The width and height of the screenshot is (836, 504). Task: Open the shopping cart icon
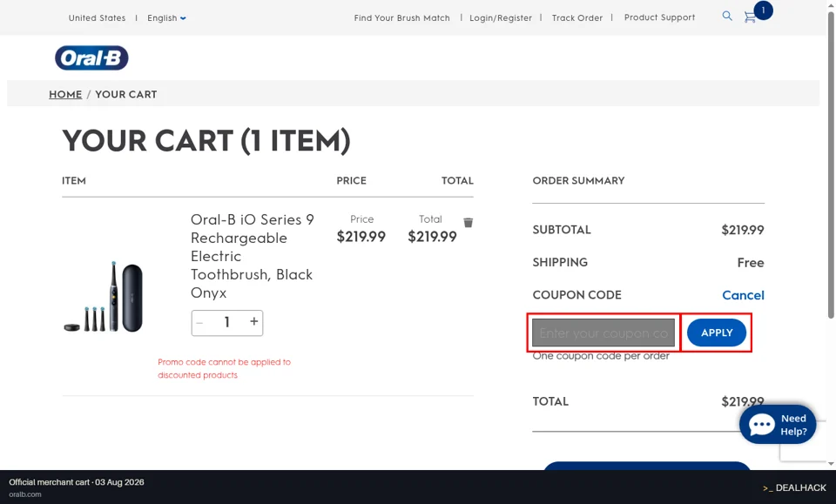[750, 17]
